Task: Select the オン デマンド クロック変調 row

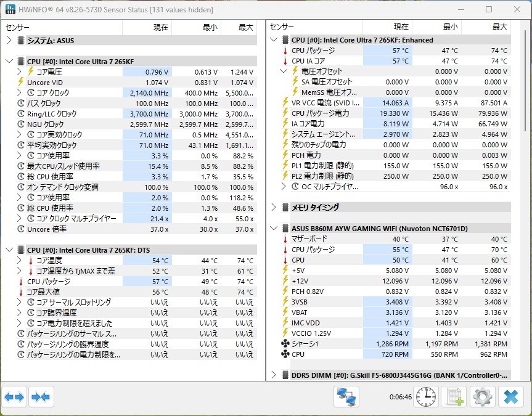Action: point(136,187)
